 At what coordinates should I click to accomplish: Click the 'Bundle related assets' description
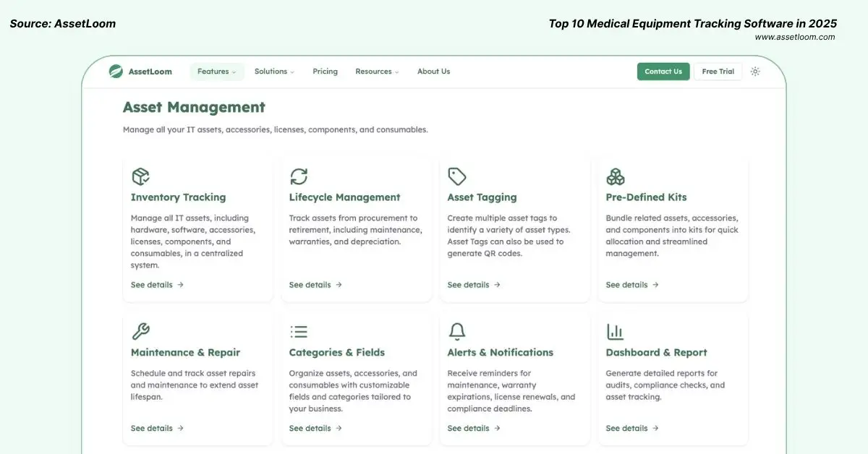671,236
